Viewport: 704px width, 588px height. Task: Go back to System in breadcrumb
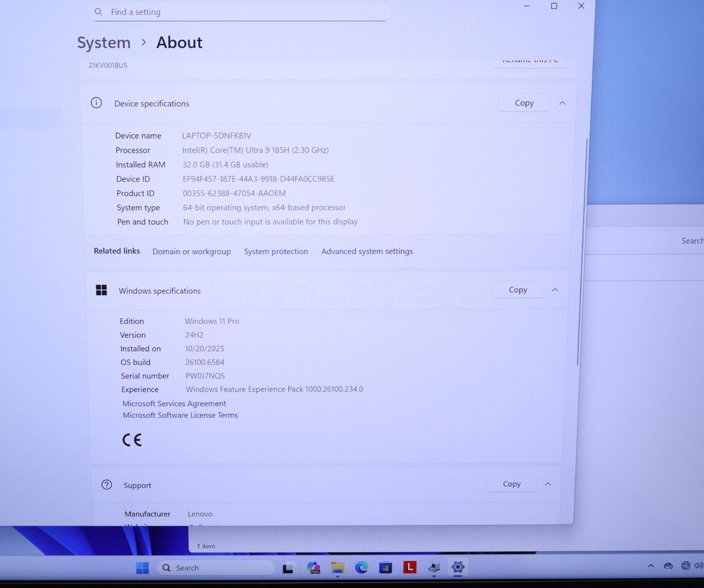(x=104, y=43)
